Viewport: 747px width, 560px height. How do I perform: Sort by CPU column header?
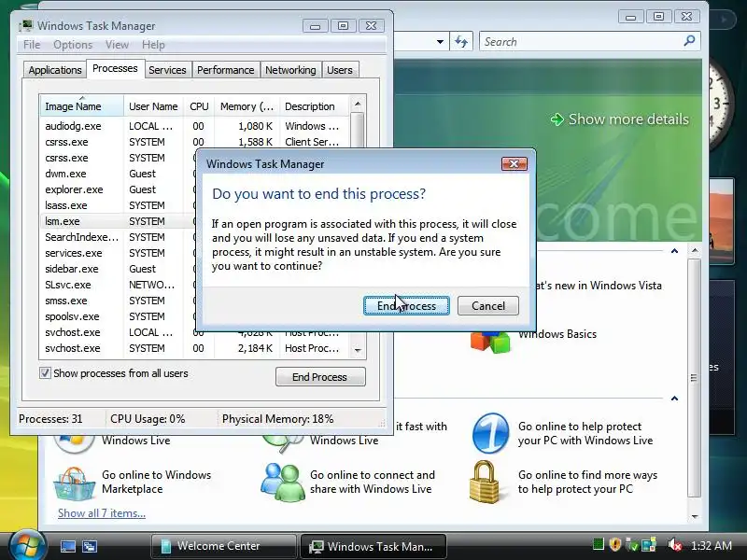coord(199,106)
